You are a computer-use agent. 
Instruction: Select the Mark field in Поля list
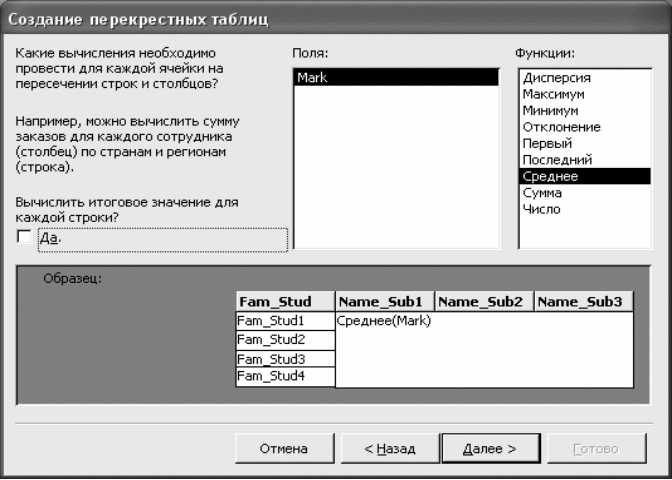[x=396, y=78]
